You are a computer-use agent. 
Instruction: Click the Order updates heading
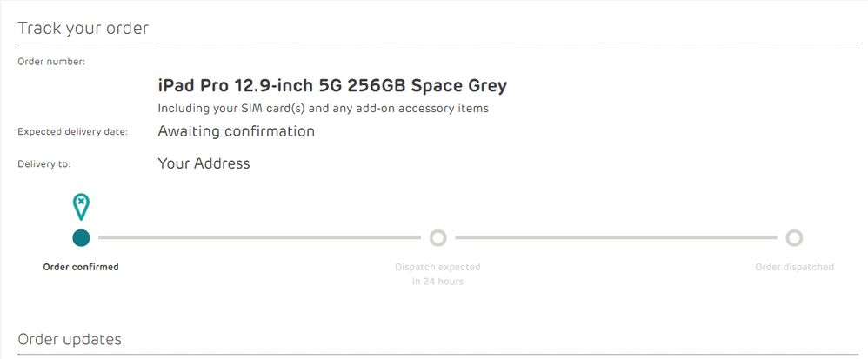(x=70, y=338)
